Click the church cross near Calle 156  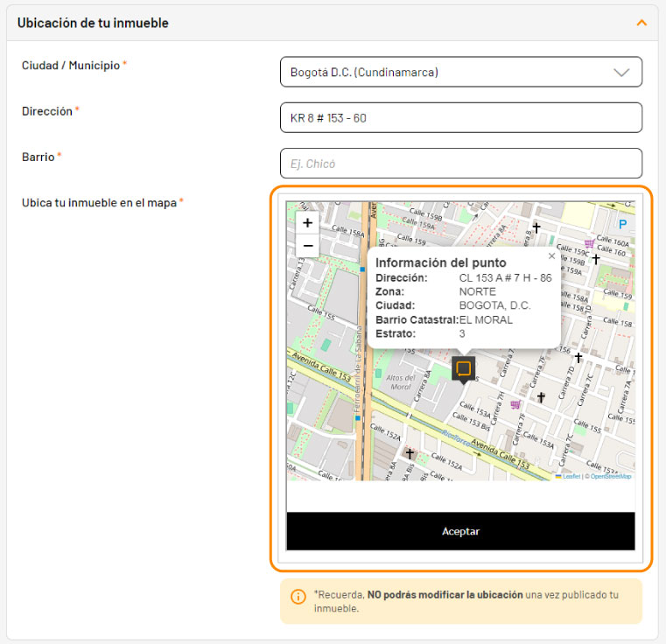[578, 357]
